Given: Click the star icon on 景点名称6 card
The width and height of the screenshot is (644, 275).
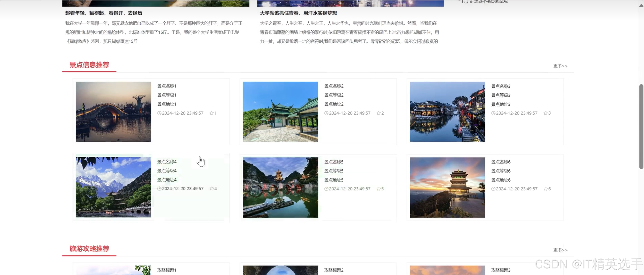Looking at the screenshot, I should 546,189.
